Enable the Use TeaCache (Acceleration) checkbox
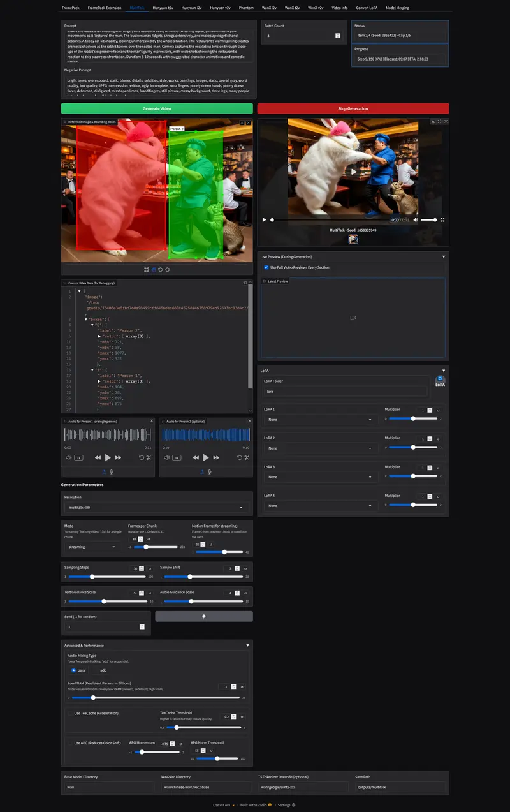The height and width of the screenshot is (812, 510). (x=69, y=713)
